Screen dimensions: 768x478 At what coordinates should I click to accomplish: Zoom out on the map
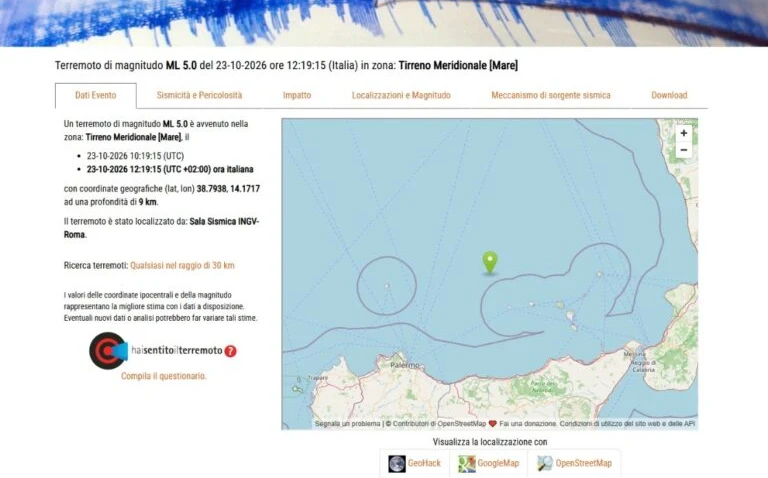[684, 150]
